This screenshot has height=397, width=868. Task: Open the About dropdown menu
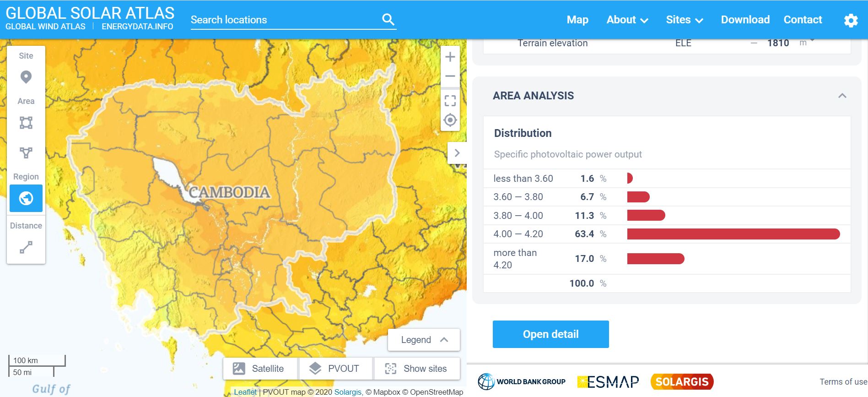(x=627, y=20)
